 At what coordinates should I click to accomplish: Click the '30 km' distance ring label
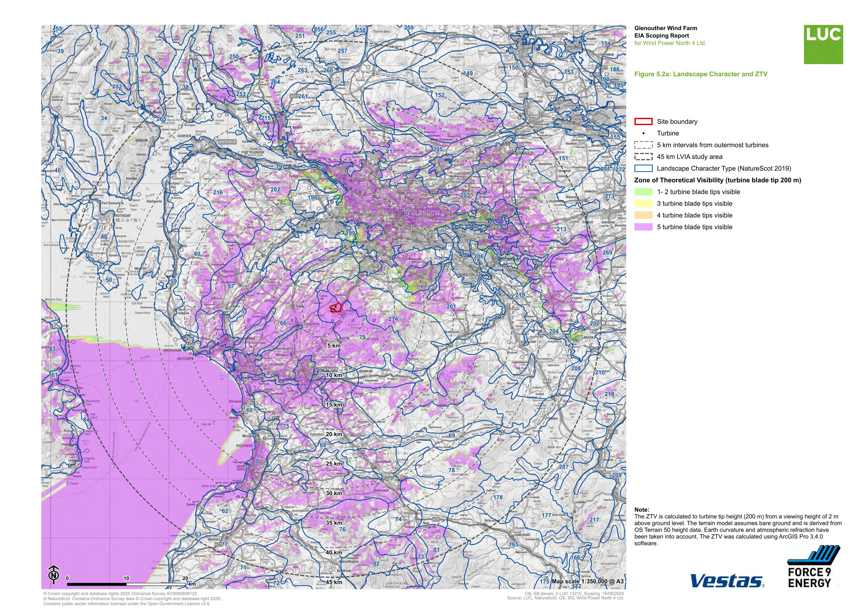click(x=334, y=493)
